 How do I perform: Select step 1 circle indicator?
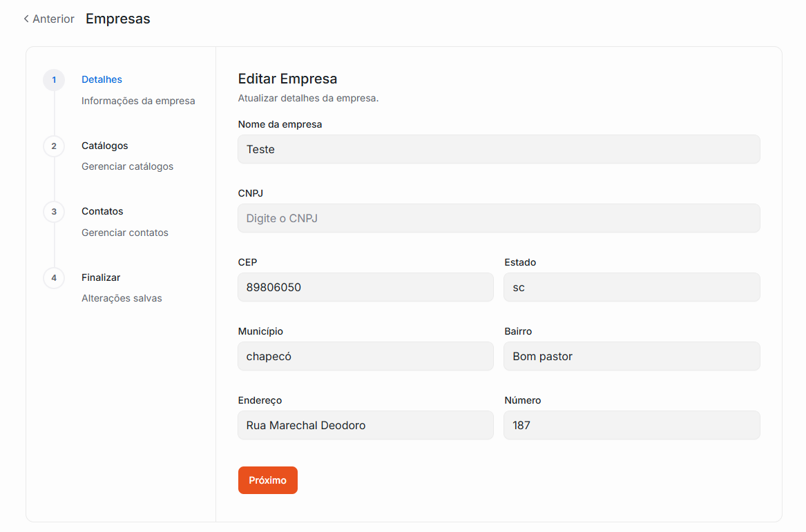tap(54, 80)
